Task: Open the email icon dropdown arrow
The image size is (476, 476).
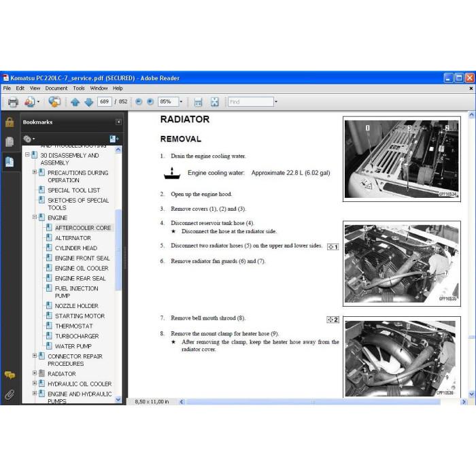Action: [x=38, y=102]
